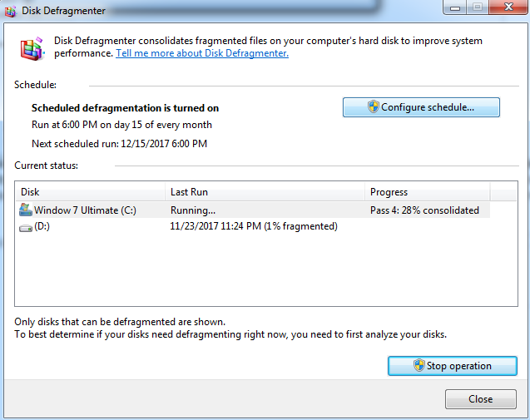Click the D: last run date entry

254,226
